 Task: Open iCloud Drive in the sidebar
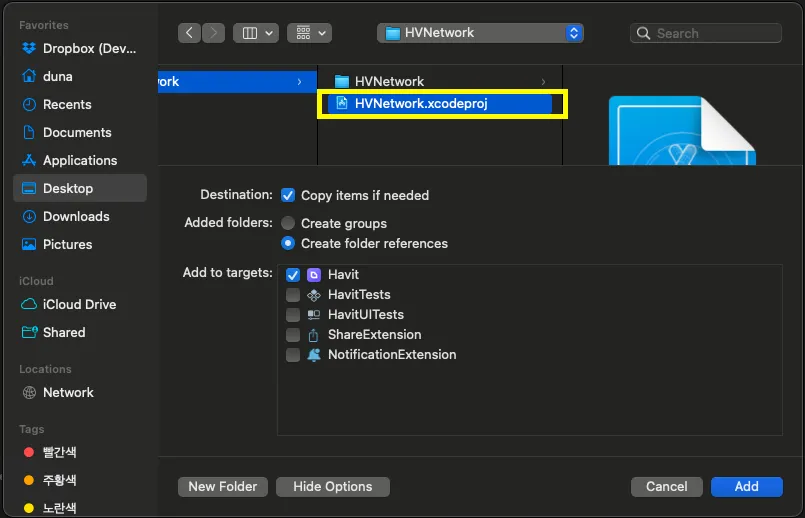coord(80,304)
